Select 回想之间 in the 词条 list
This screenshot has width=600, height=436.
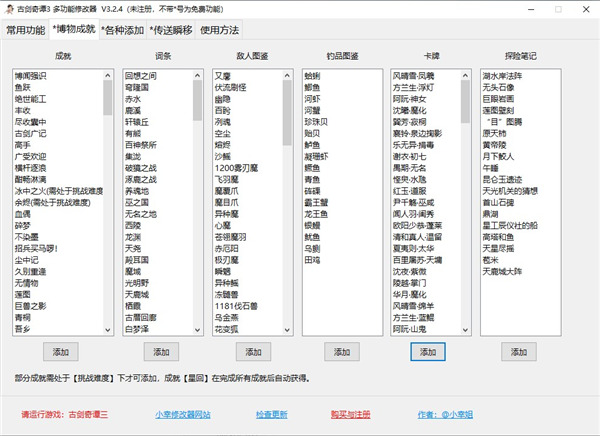141,76
